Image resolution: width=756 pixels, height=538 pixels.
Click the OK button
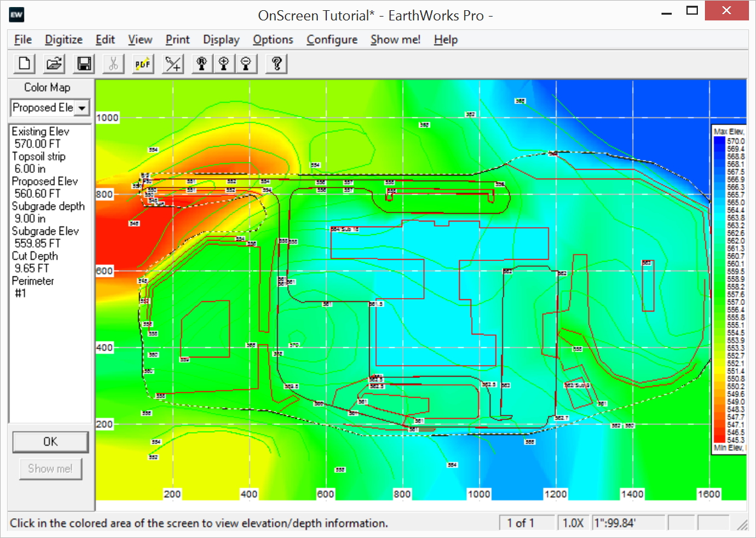coord(50,442)
